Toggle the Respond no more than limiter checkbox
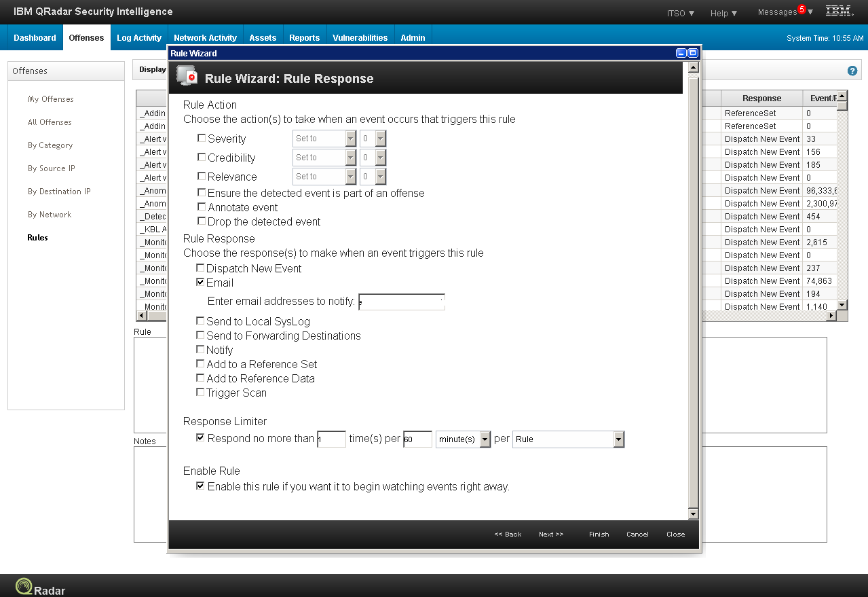 pyautogui.click(x=200, y=438)
